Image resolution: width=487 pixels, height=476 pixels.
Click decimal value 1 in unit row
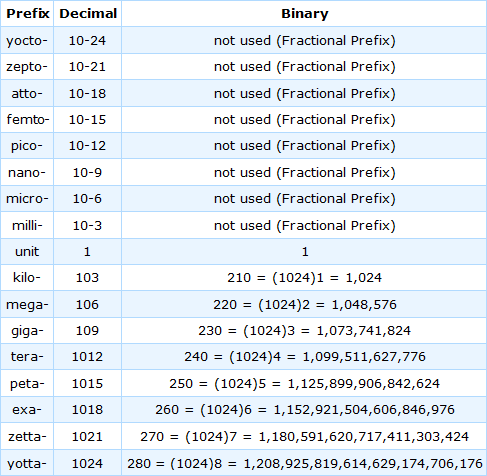(x=88, y=252)
